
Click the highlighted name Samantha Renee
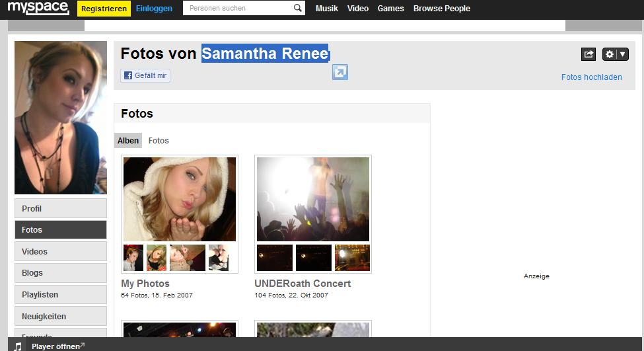tap(266, 54)
